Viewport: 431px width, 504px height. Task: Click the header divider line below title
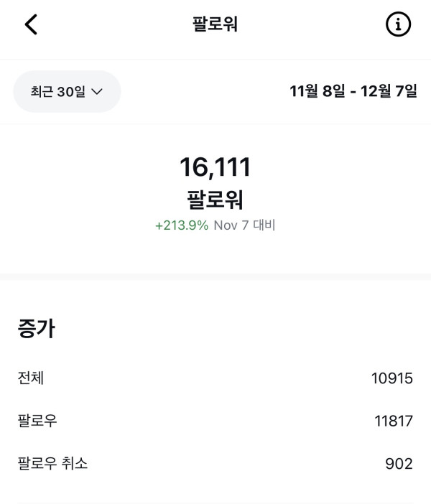(x=215, y=59)
